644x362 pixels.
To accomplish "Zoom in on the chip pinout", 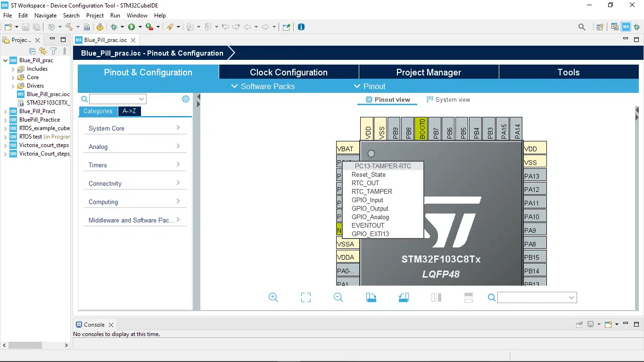I will coord(273,297).
